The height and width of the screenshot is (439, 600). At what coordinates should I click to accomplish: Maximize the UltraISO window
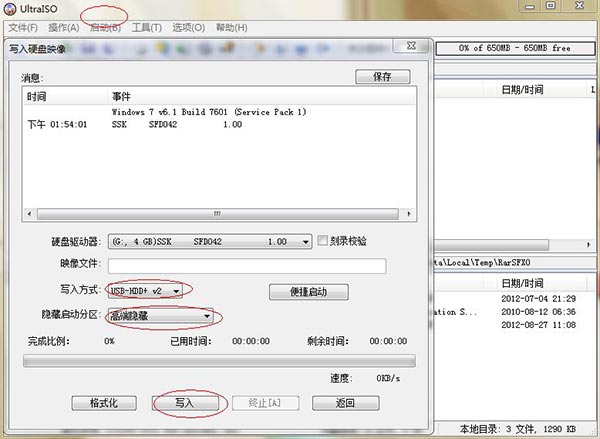point(551,6)
